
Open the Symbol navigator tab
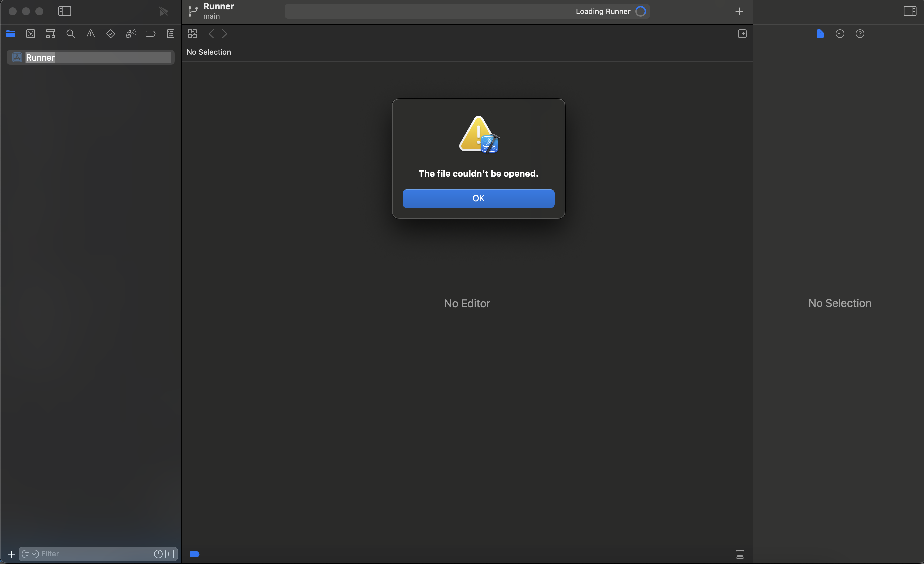(x=51, y=34)
